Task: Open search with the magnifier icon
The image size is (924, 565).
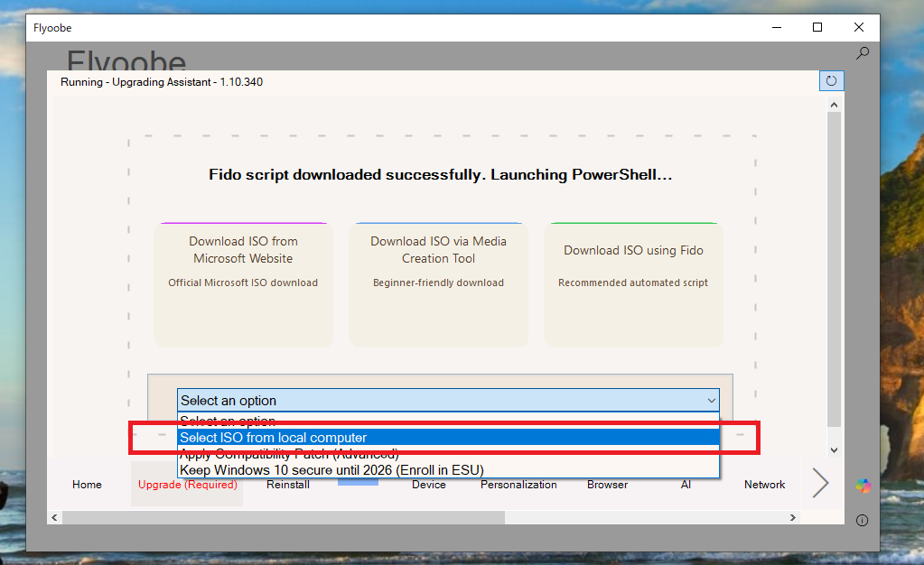Action: click(x=863, y=53)
